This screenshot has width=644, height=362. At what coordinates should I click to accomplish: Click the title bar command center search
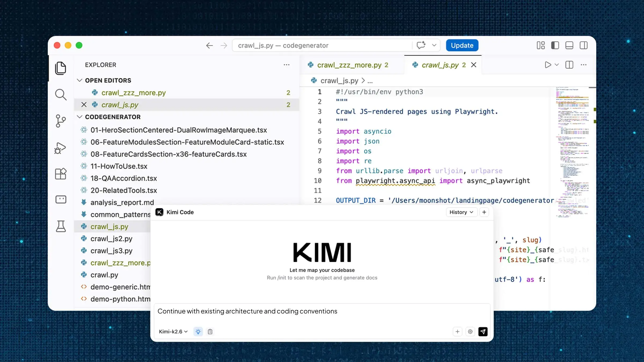pos(322,45)
